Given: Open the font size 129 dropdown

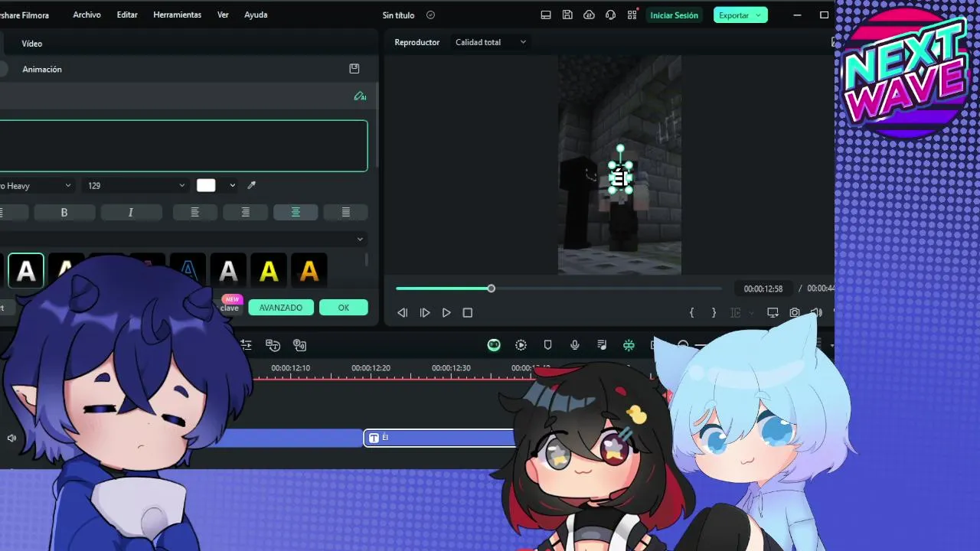Looking at the screenshot, I should [x=136, y=185].
